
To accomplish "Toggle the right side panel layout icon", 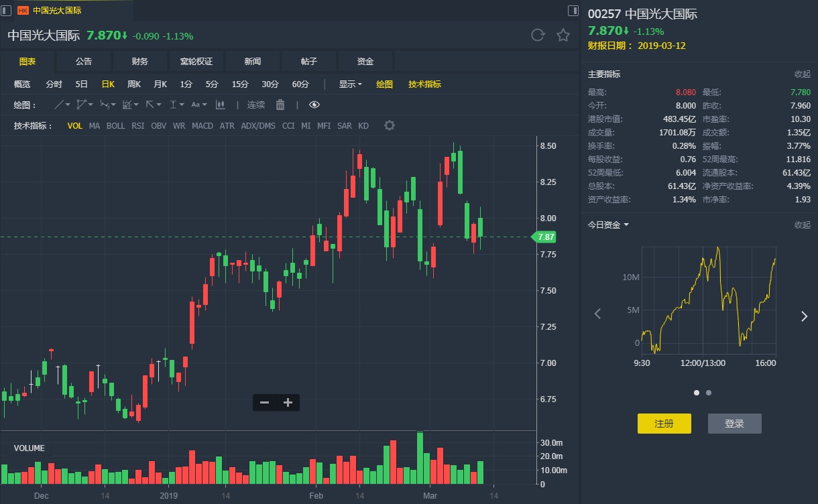I will point(573,11).
